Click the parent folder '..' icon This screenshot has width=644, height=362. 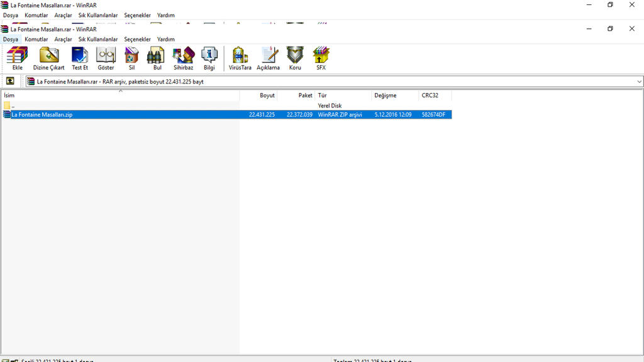coord(7,106)
